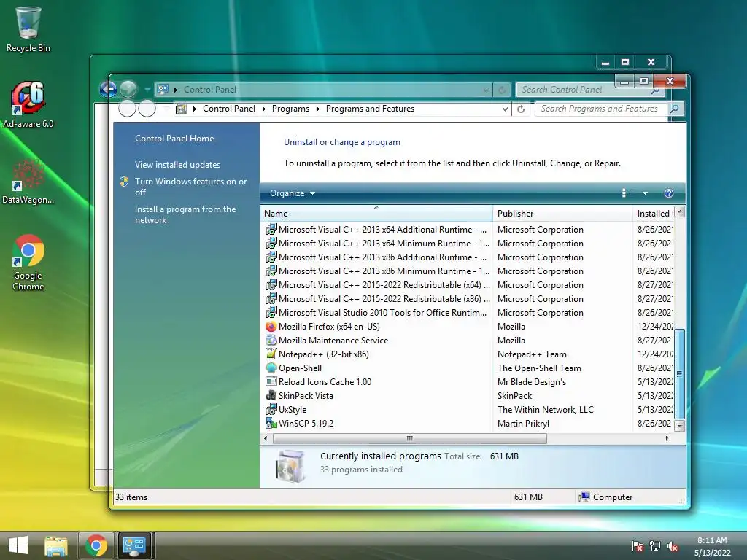The image size is (747, 560).
Task: Open the view options dropdown arrow
Action: coord(645,192)
